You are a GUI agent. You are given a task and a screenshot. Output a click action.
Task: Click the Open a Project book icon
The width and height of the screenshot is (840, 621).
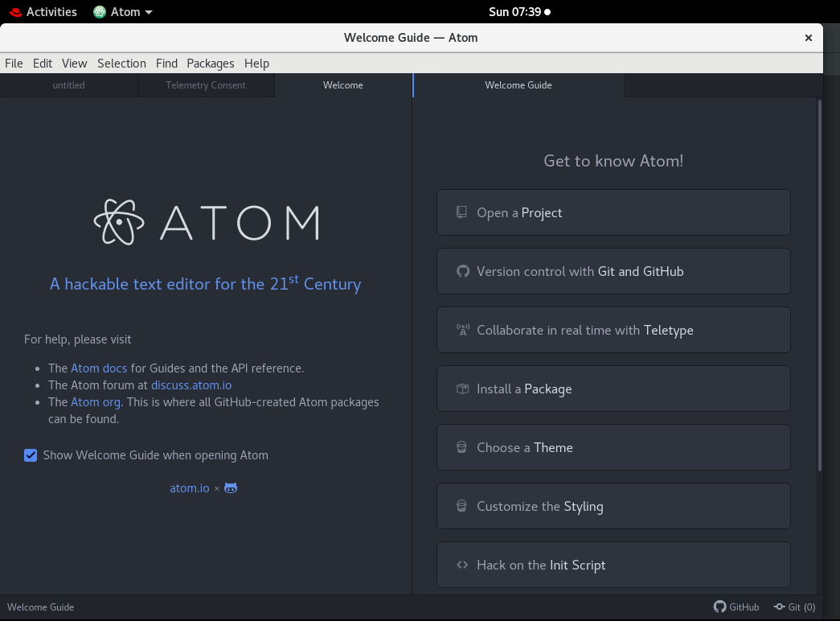[461, 212]
